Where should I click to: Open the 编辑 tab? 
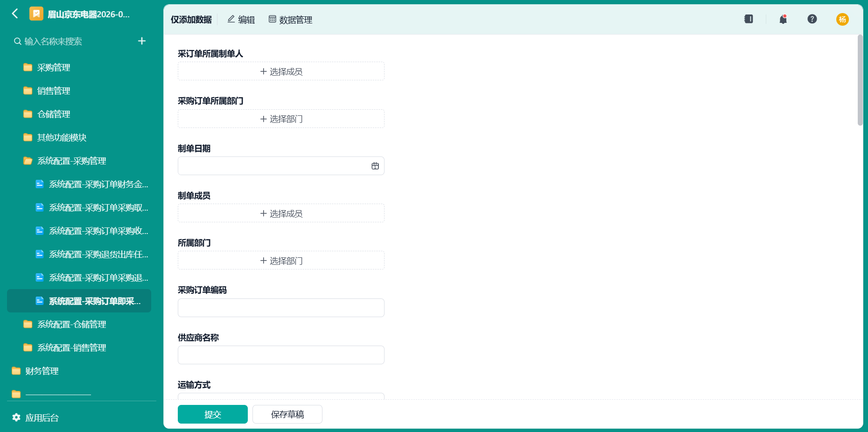tap(241, 20)
